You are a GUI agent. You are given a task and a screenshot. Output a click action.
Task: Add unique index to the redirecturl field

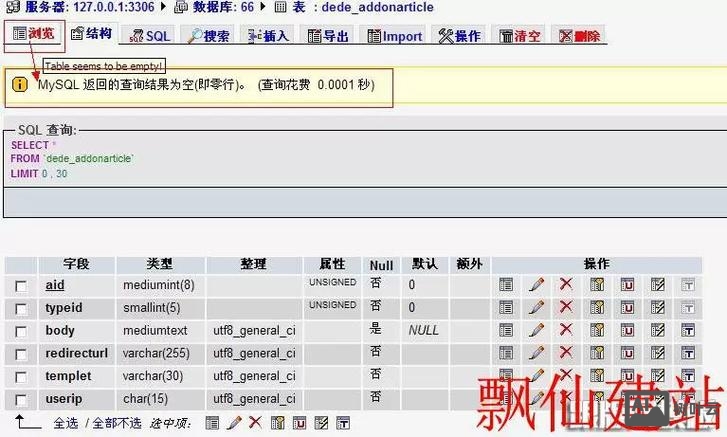click(x=627, y=353)
